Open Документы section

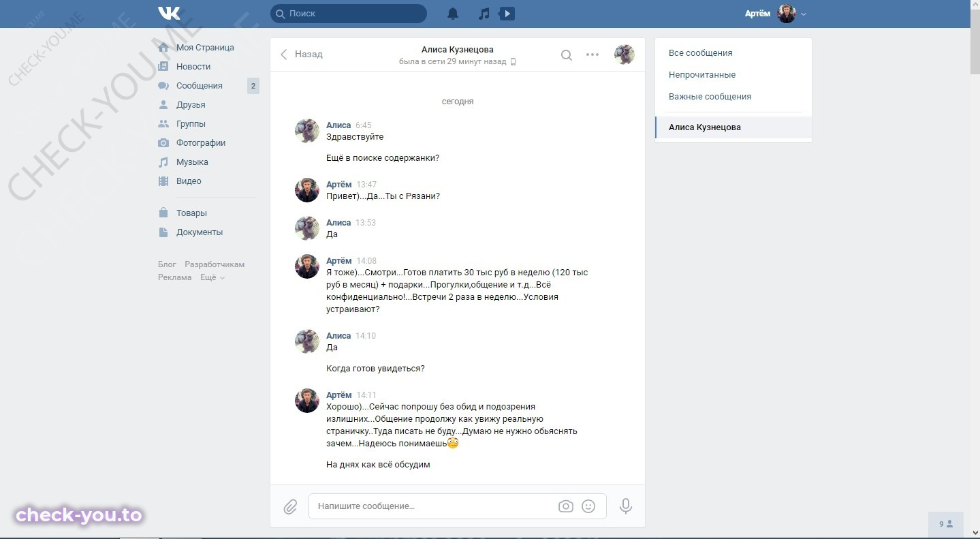[x=200, y=232]
